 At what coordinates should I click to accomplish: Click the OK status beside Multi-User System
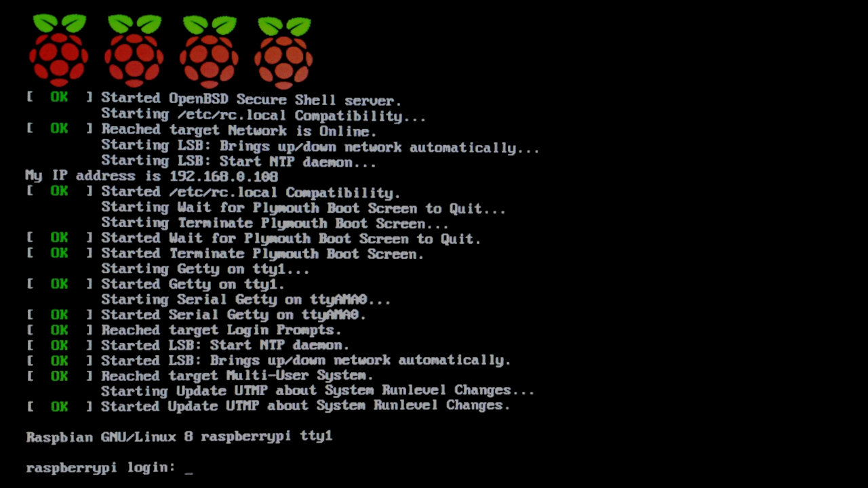pos(59,376)
